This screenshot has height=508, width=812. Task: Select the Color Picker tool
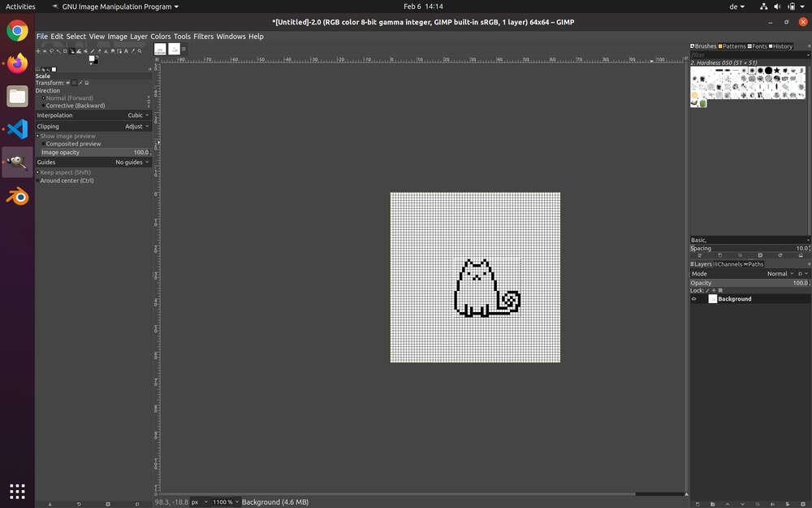click(x=132, y=50)
